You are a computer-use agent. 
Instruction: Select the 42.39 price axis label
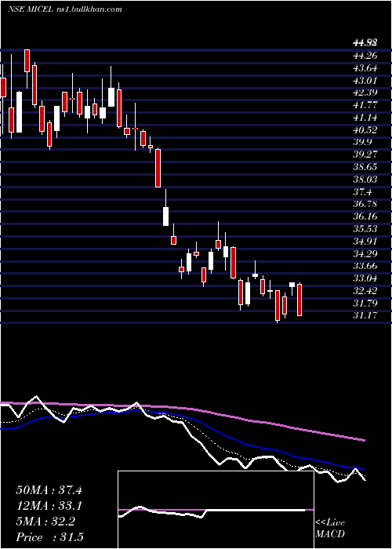pyautogui.click(x=365, y=93)
